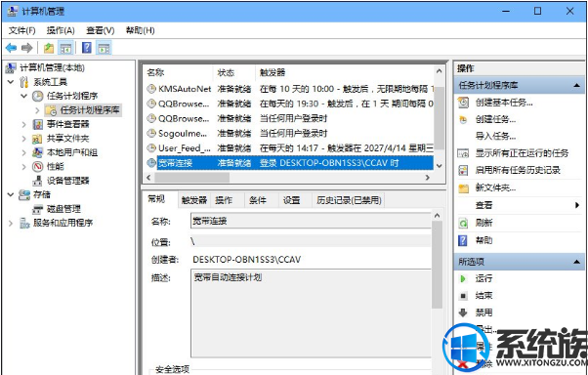This screenshot has height=375, width=588.
Task: Click 运行 to run selected task
Action: click(x=483, y=278)
